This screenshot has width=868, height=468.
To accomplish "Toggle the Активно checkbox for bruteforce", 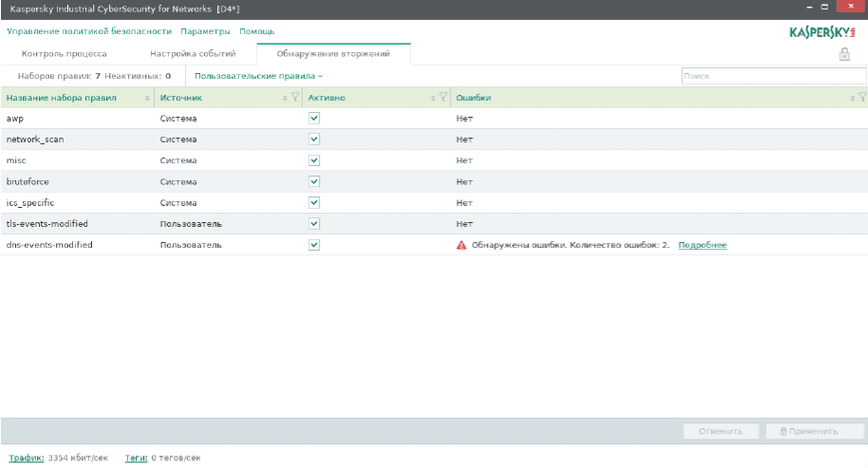I will (x=314, y=181).
